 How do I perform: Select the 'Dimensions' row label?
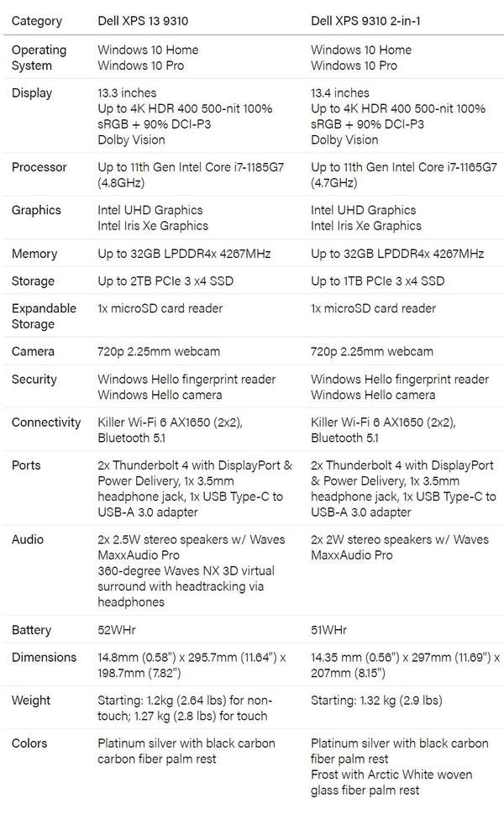44,658
